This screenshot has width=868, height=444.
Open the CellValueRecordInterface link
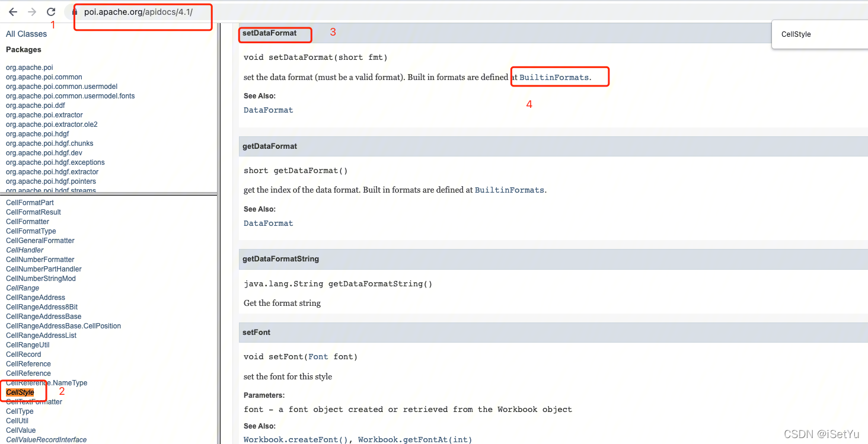click(x=46, y=440)
